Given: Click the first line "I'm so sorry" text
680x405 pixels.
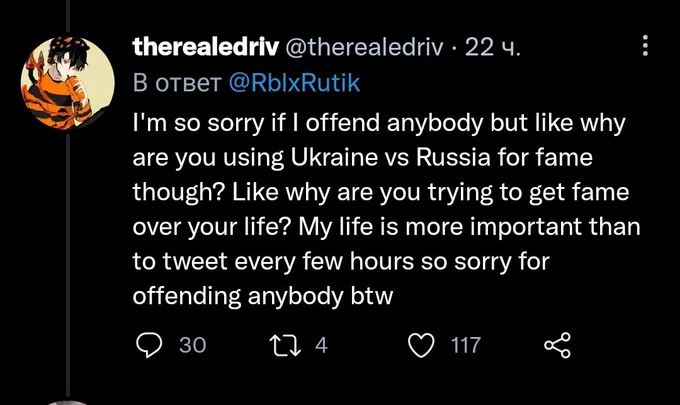Looking at the screenshot, I should [x=198, y=124].
